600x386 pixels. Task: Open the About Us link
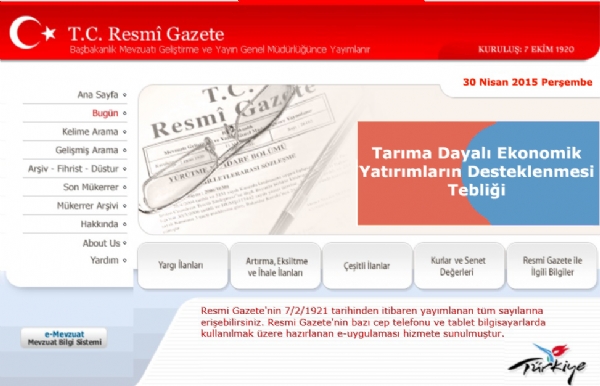(x=101, y=243)
